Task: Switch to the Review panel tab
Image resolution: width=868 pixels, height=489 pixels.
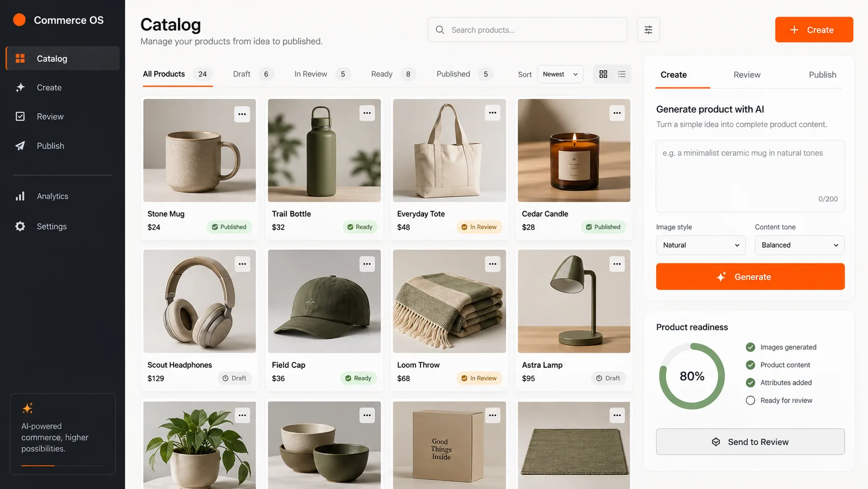Action: [x=747, y=75]
